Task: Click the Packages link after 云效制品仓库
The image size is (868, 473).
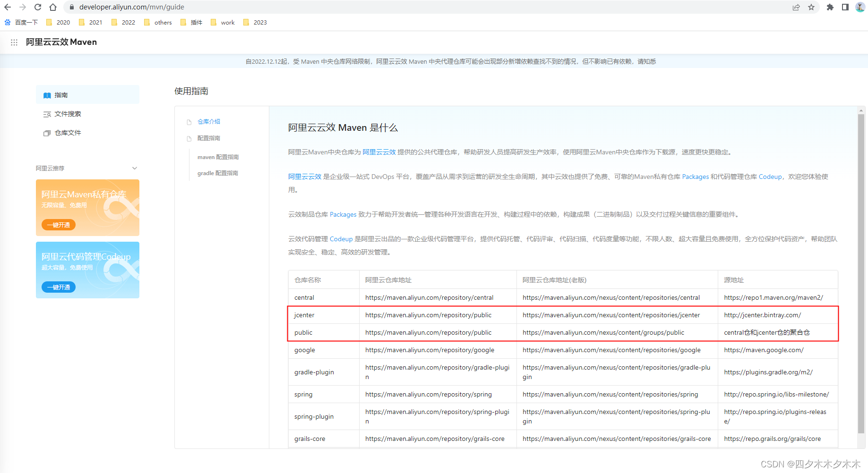Action: pyautogui.click(x=343, y=214)
